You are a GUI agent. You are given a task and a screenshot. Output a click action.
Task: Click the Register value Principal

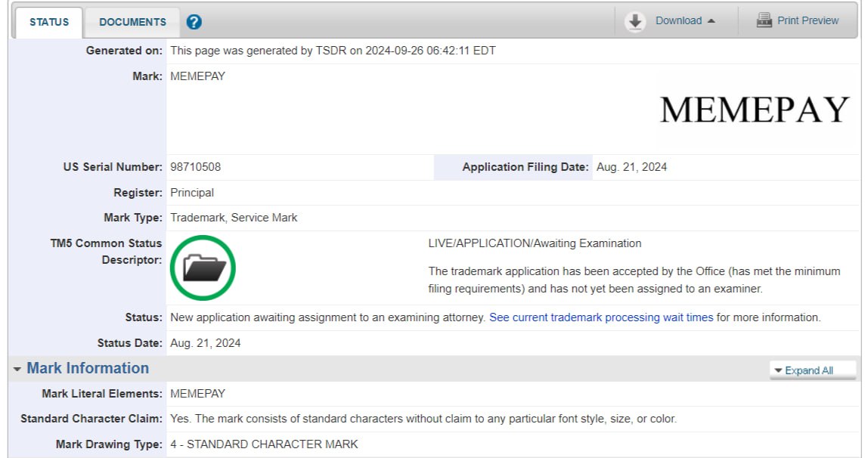[191, 193]
